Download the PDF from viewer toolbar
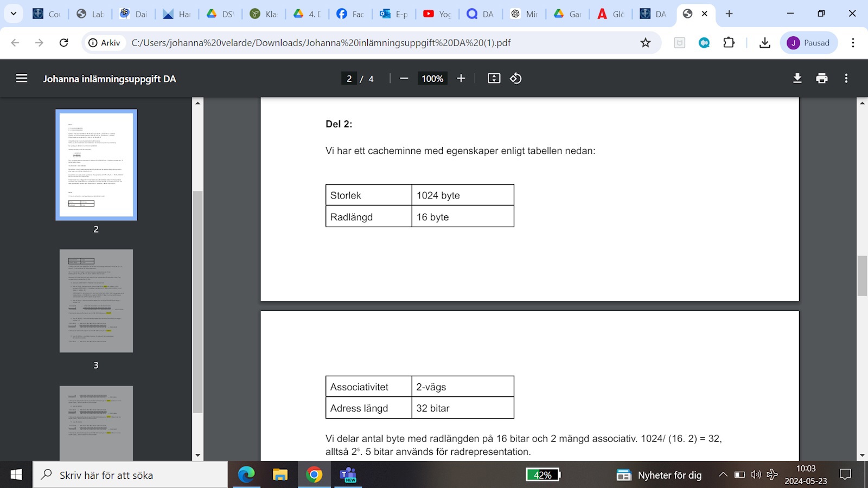The height and width of the screenshot is (488, 868). coord(797,79)
